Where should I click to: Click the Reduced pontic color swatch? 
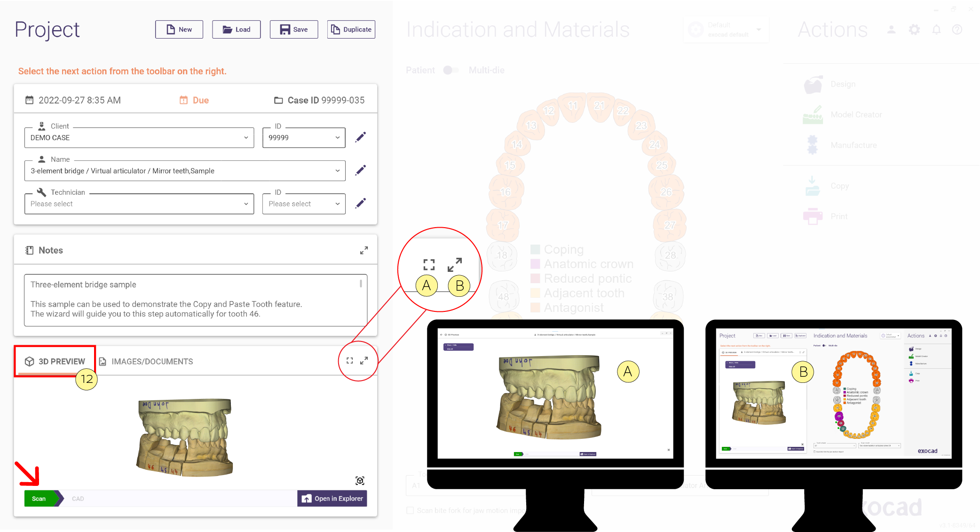tap(535, 279)
